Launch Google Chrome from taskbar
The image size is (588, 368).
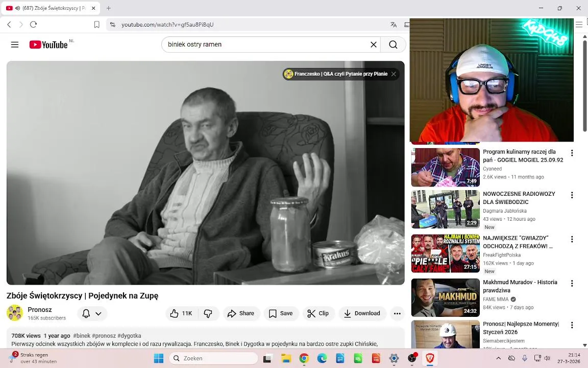pos(304,359)
